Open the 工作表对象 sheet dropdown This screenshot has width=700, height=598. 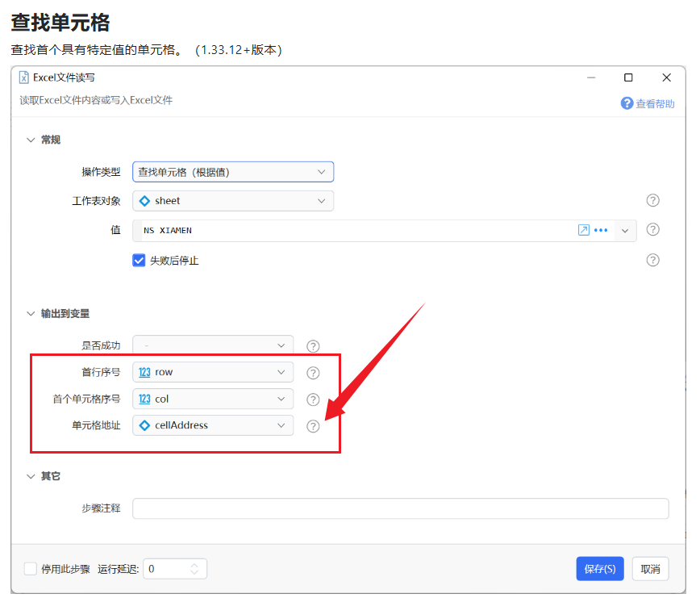233,201
